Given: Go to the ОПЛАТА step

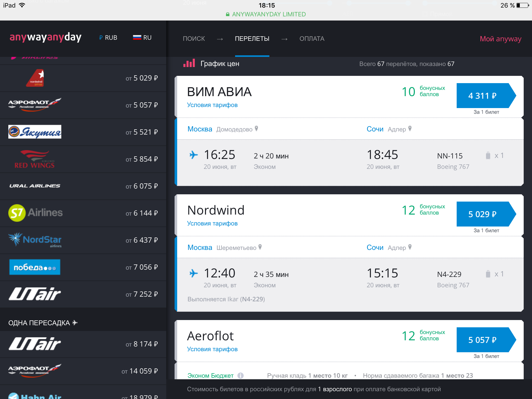Looking at the screenshot, I should coord(312,39).
